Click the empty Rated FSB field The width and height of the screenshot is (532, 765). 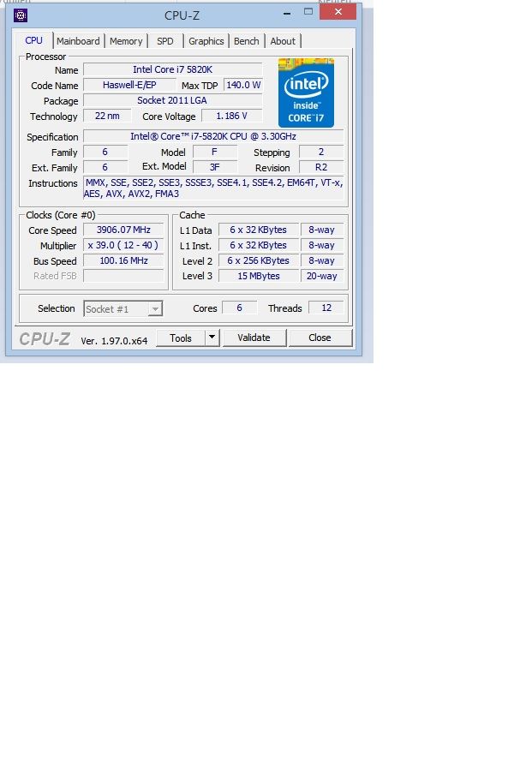[123, 276]
